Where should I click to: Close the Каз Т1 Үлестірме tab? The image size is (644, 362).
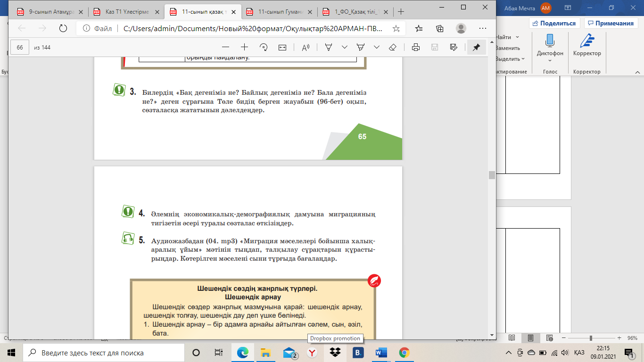point(157,12)
